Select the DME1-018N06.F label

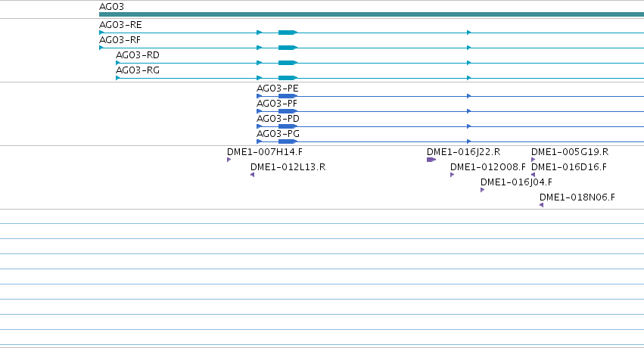click(x=577, y=197)
